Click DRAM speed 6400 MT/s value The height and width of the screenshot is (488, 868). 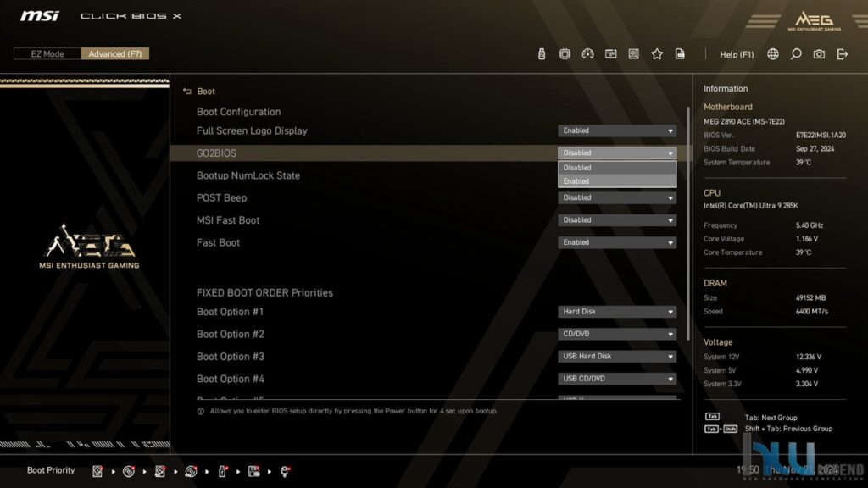pyautogui.click(x=812, y=312)
